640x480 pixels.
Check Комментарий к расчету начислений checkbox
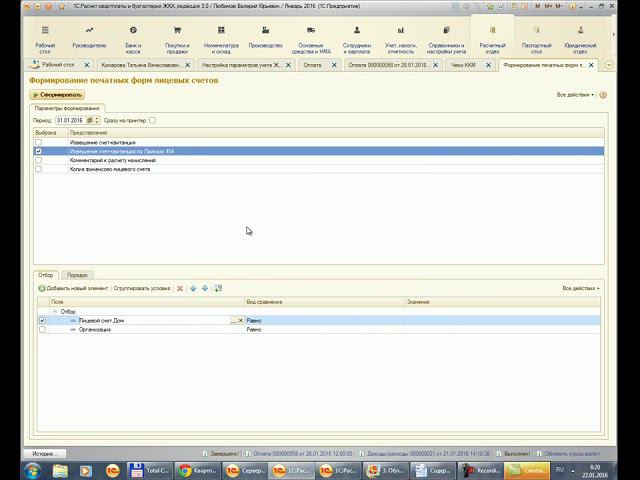point(38,160)
